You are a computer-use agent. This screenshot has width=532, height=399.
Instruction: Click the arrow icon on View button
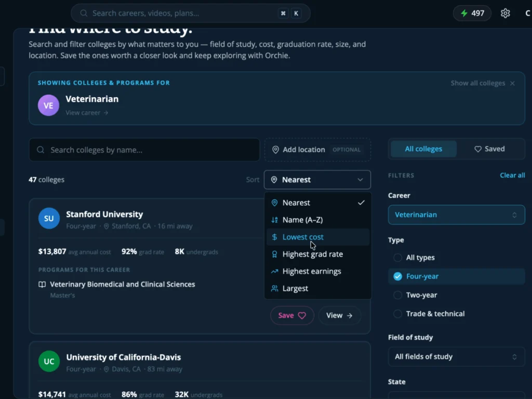350,315
